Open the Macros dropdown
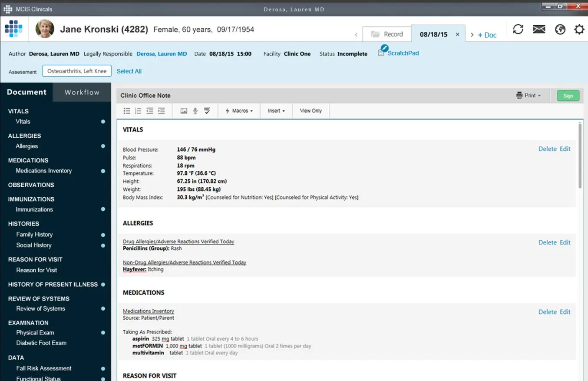 [239, 111]
